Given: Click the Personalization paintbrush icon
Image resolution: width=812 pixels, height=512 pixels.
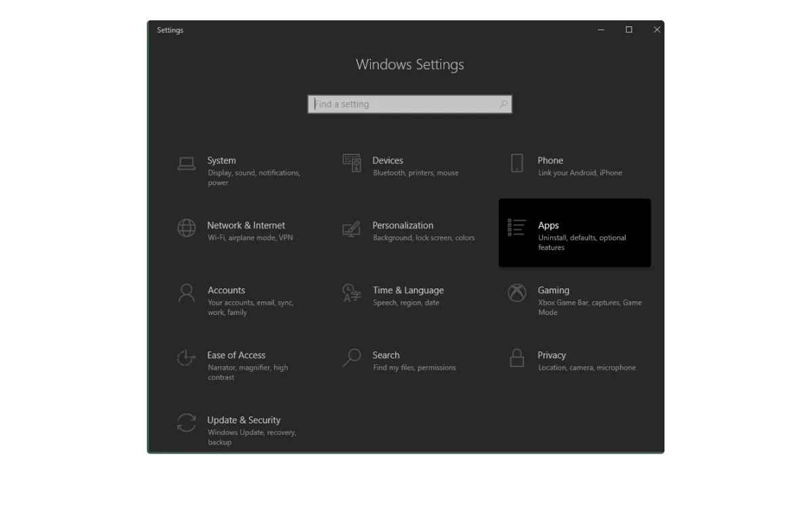Looking at the screenshot, I should 352,228.
